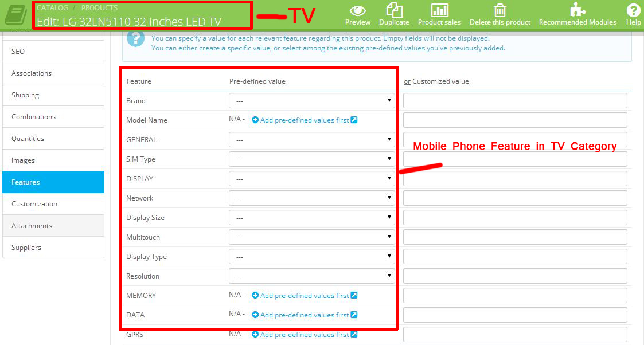Open the Combinations tab
This screenshot has height=345, width=644.
pyautogui.click(x=53, y=116)
